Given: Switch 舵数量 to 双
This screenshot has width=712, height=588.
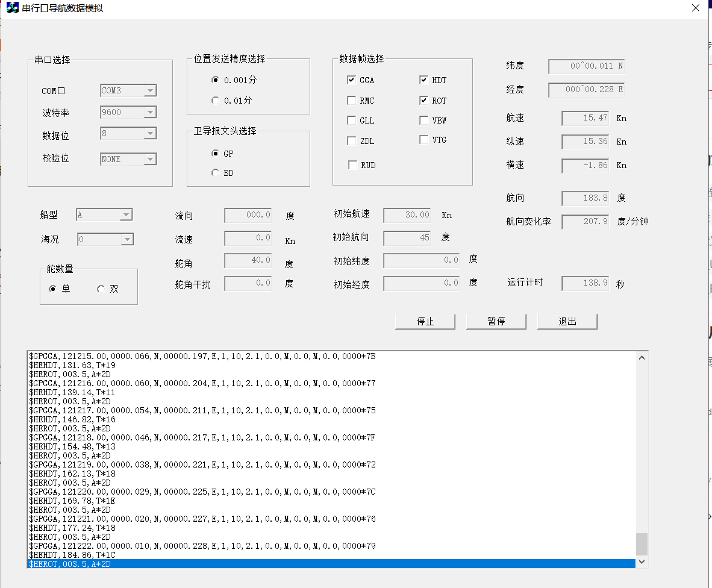Looking at the screenshot, I should (x=101, y=289).
